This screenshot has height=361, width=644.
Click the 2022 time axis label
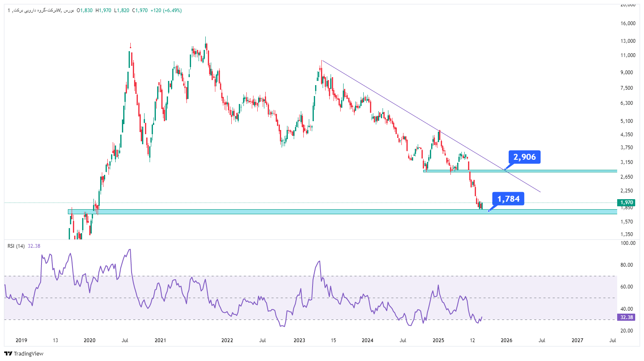227,340
